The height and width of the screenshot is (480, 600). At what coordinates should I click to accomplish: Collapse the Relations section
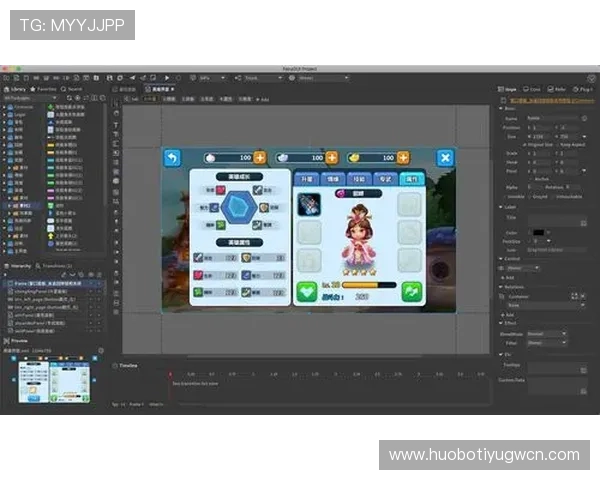click(501, 287)
